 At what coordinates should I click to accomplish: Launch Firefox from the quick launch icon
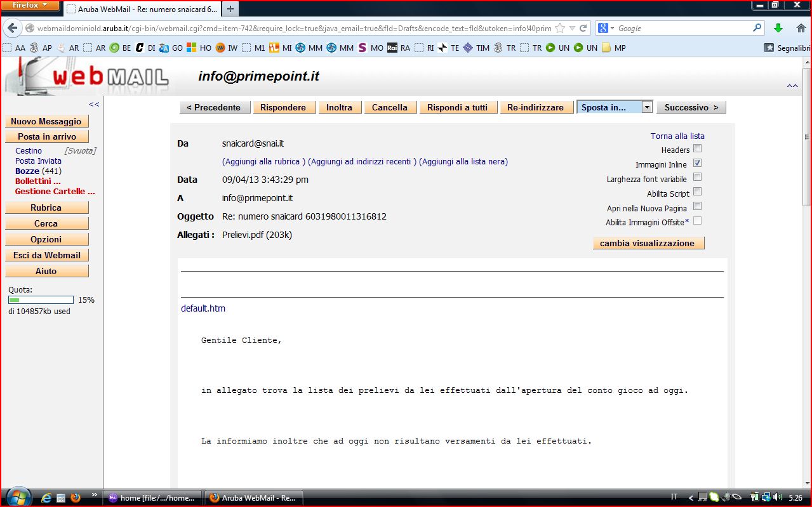[x=76, y=497]
